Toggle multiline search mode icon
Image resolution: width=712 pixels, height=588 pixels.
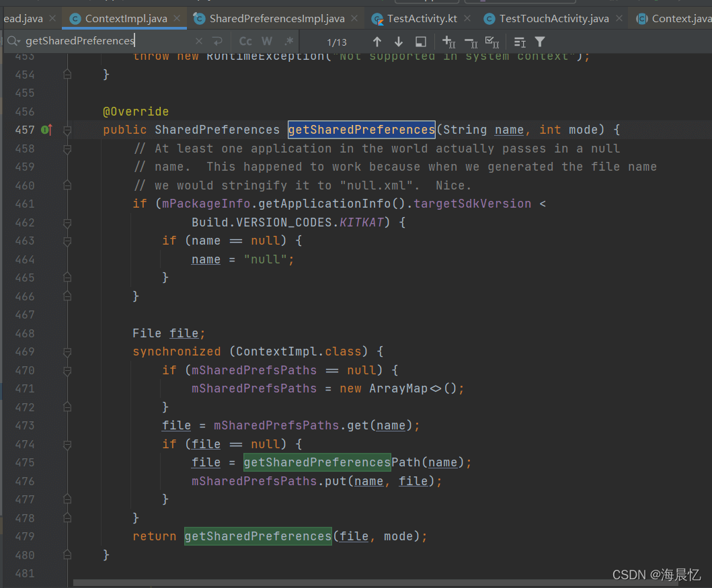tap(520, 42)
